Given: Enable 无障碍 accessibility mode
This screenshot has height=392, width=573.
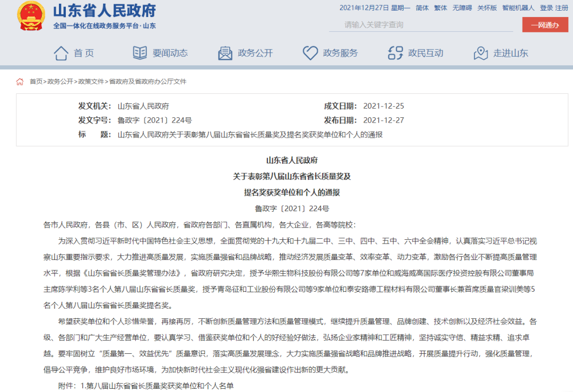Looking at the screenshot, I should pyautogui.click(x=462, y=8).
